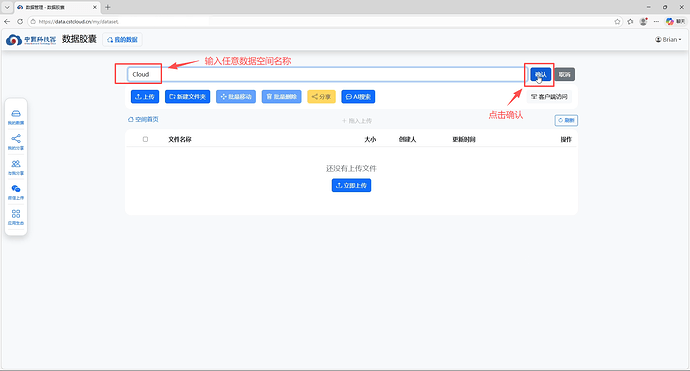
Task: Click the 操作 actions column header
Action: tap(566, 139)
